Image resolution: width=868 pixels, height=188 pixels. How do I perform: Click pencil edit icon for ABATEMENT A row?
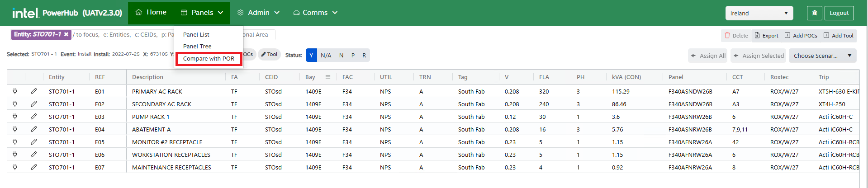pos(33,129)
